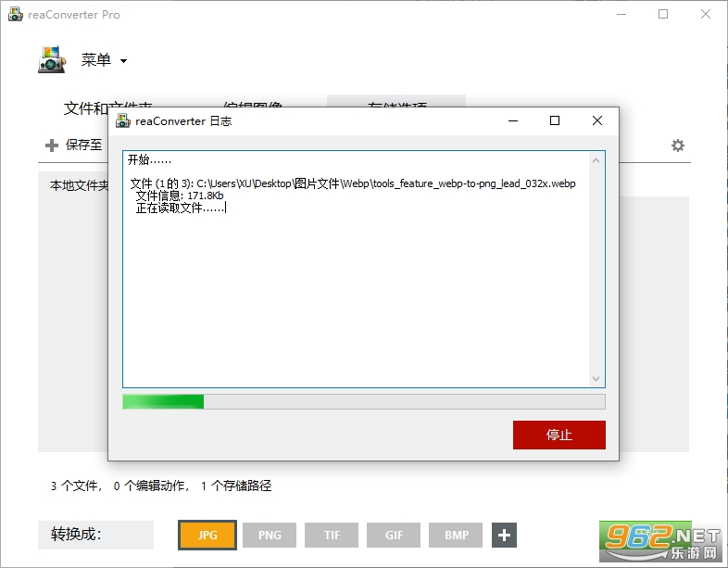Click the log line '文件信息: 171.8Kb'

coord(179,196)
